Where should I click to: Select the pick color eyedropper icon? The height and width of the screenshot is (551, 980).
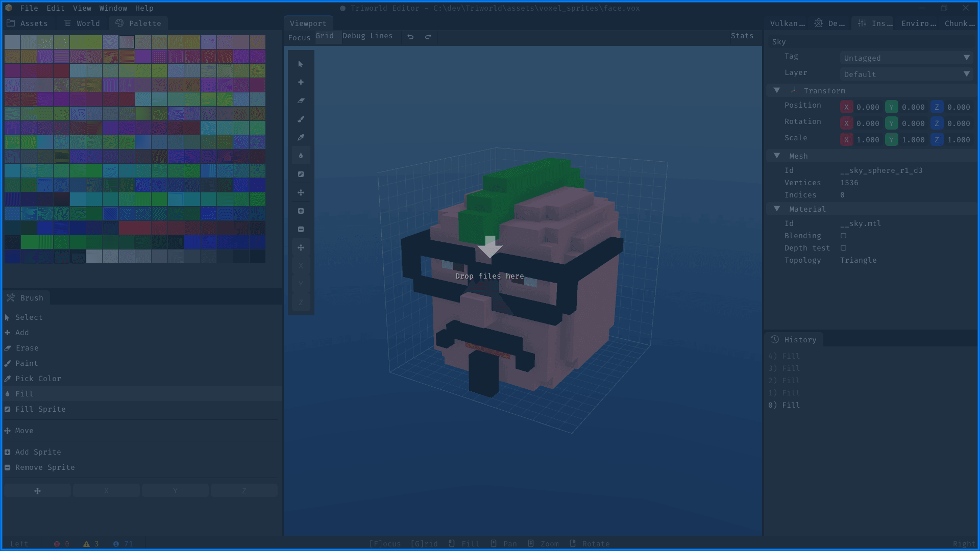tap(301, 138)
